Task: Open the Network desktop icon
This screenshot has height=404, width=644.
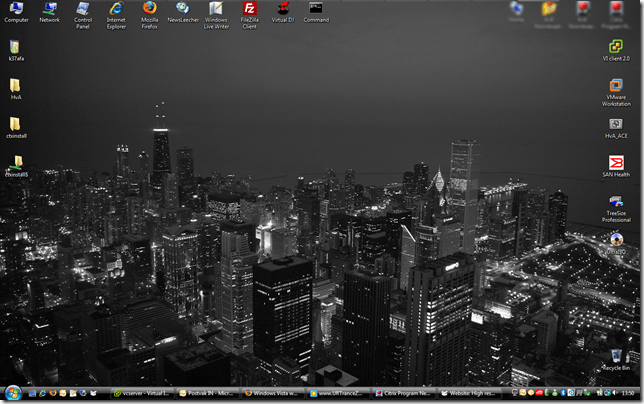Action: pos(50,12)
